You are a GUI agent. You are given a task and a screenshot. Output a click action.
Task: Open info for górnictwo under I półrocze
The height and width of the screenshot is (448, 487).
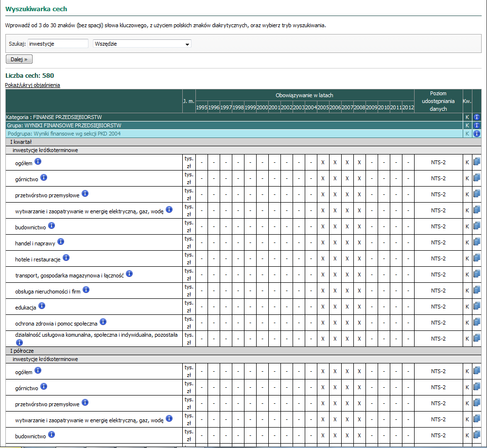tap(44, 386)
